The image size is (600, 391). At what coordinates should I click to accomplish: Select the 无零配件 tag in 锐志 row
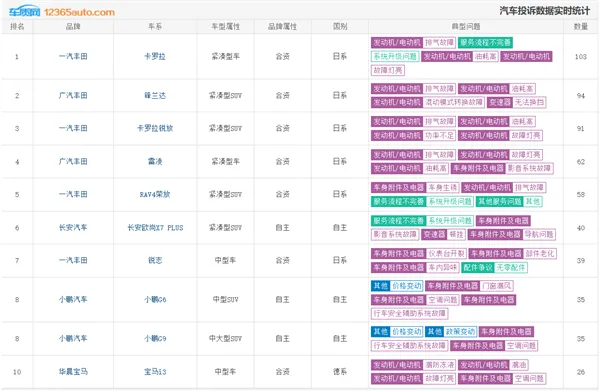point(511,267)
